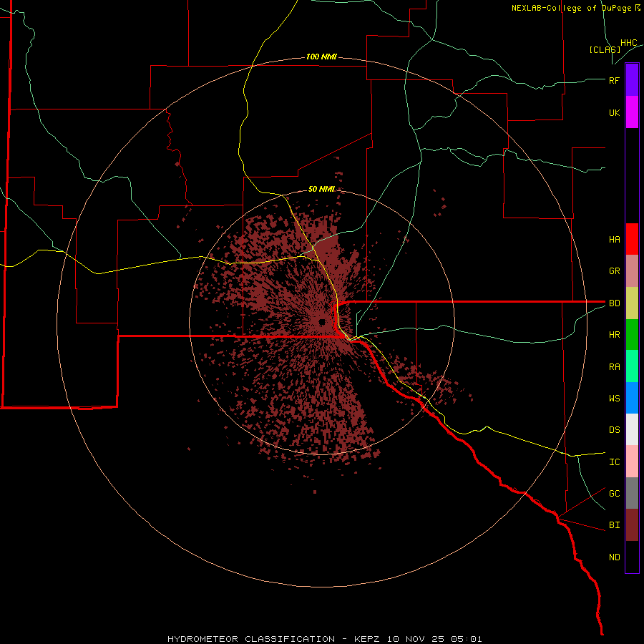The width and height of the screenshot is (644, 644).
Task: Click the RA legend label
Action: [x=614, y=367]
